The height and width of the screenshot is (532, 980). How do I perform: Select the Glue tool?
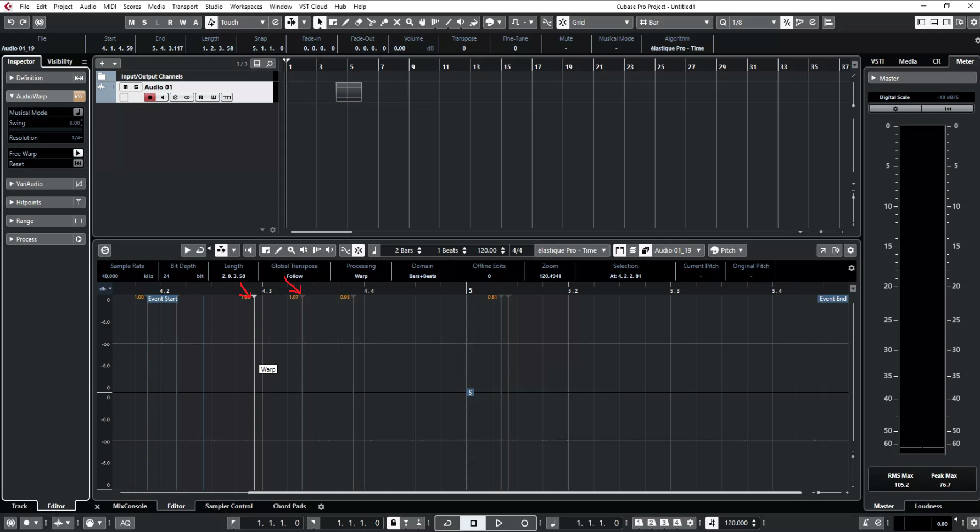384,22
